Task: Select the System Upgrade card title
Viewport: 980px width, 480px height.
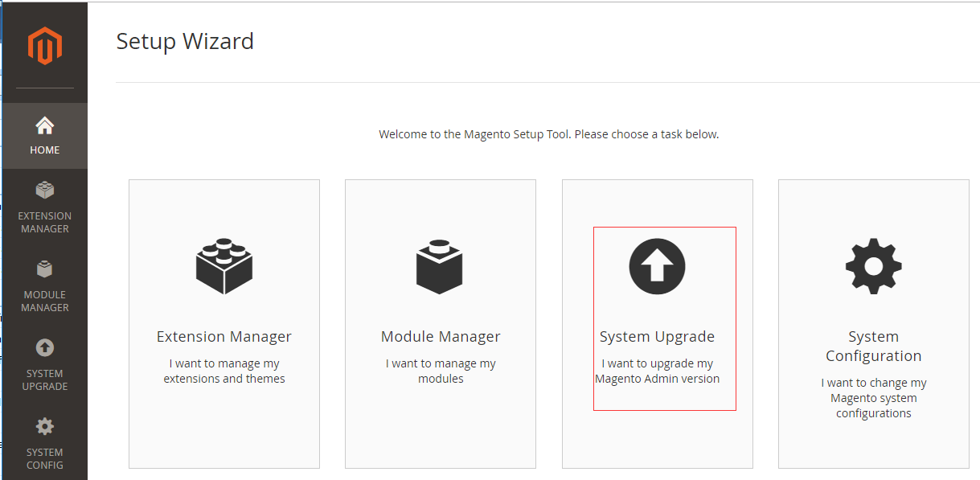Action: click(657, 337)
